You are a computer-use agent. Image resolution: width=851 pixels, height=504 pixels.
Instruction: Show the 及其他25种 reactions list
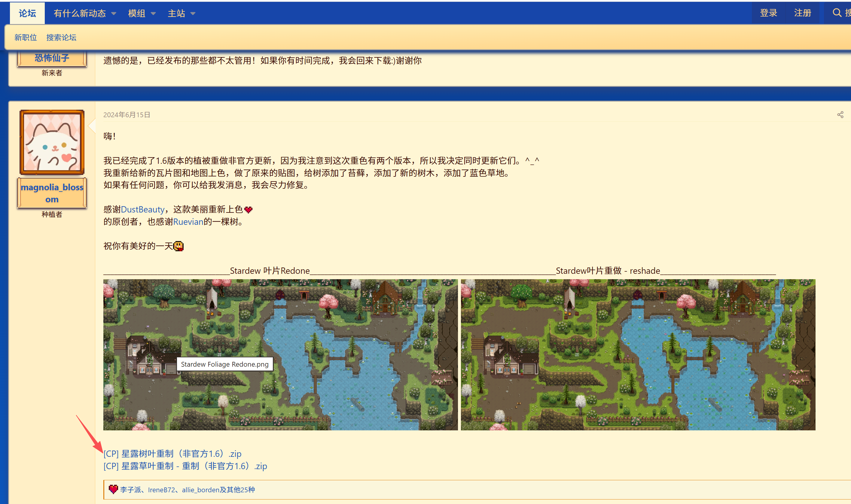237,490
